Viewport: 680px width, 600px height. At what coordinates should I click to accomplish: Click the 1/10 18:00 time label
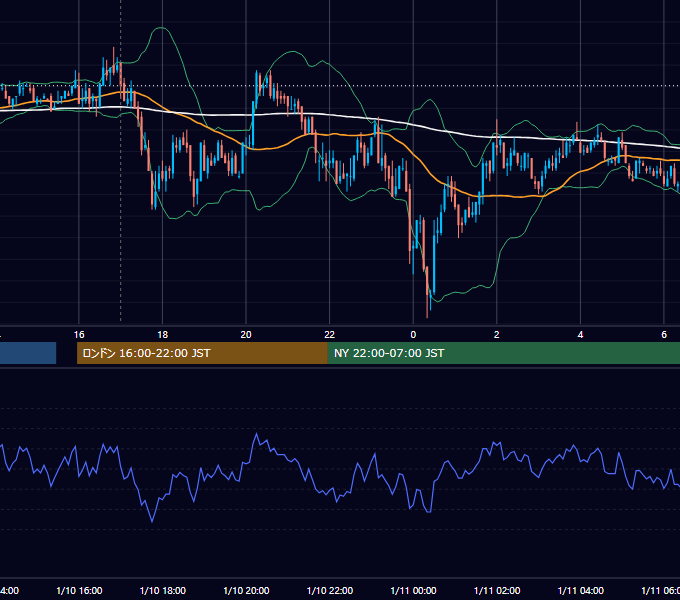(163, 590)
